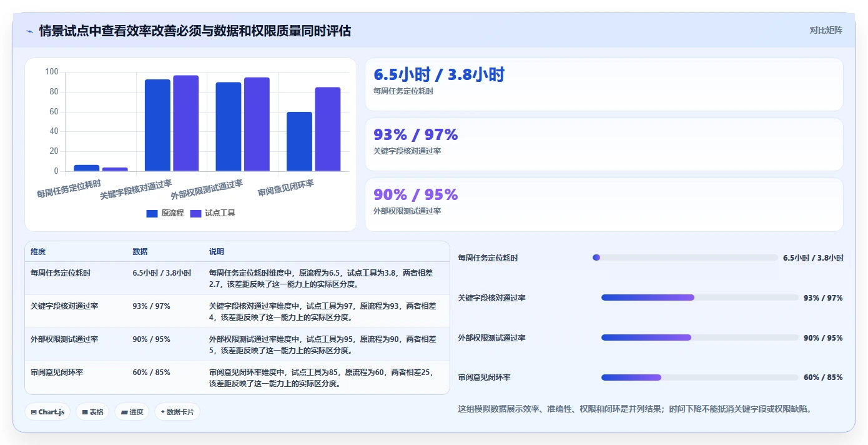Click progress value 93% / 97%
Screen dimensions: 868x445
823,297
